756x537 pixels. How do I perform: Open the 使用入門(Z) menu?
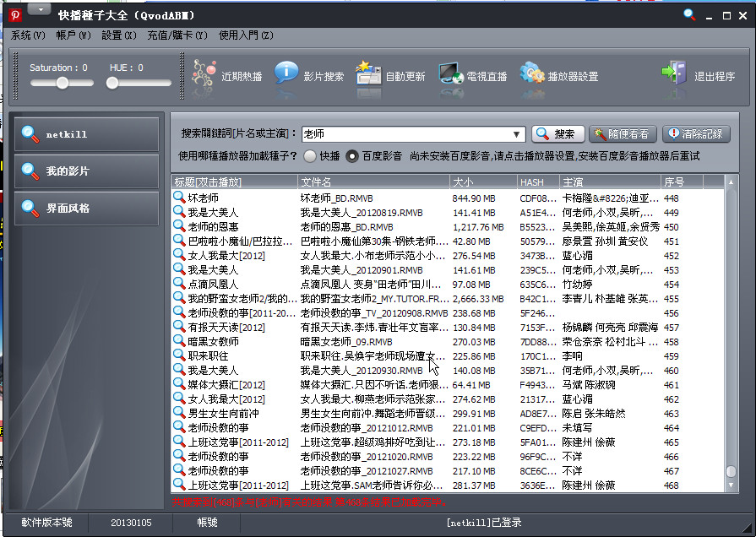click(246, 35)
